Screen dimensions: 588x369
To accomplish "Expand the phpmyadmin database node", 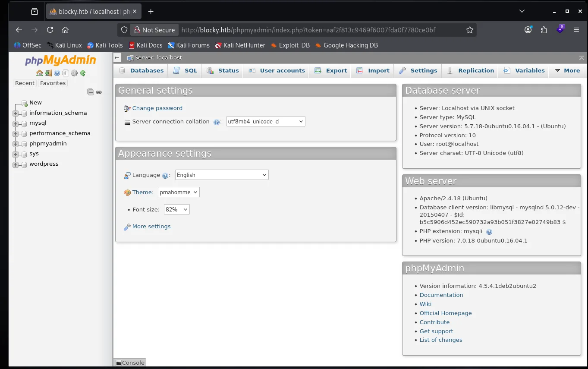I will pyautogui.click(x=16, y=144).
